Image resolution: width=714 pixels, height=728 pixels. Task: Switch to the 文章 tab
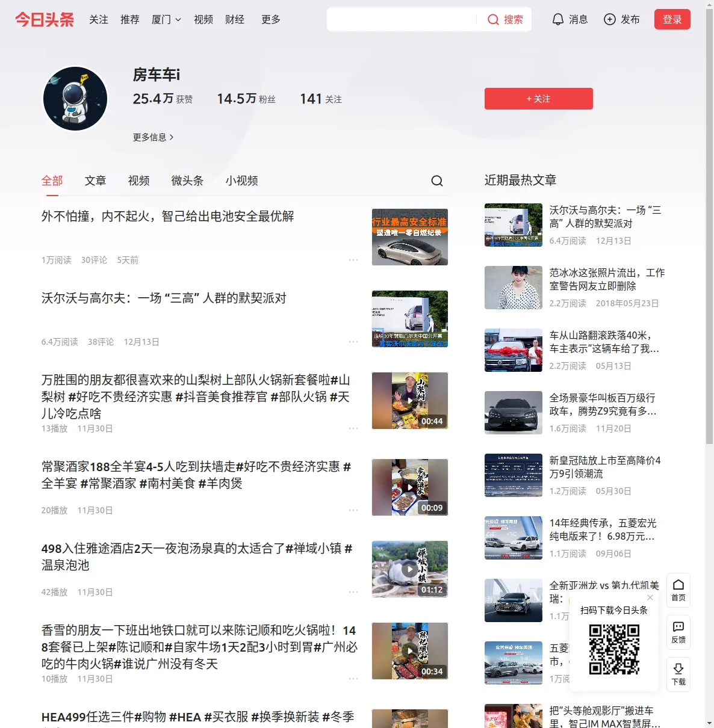click(96, 180)
